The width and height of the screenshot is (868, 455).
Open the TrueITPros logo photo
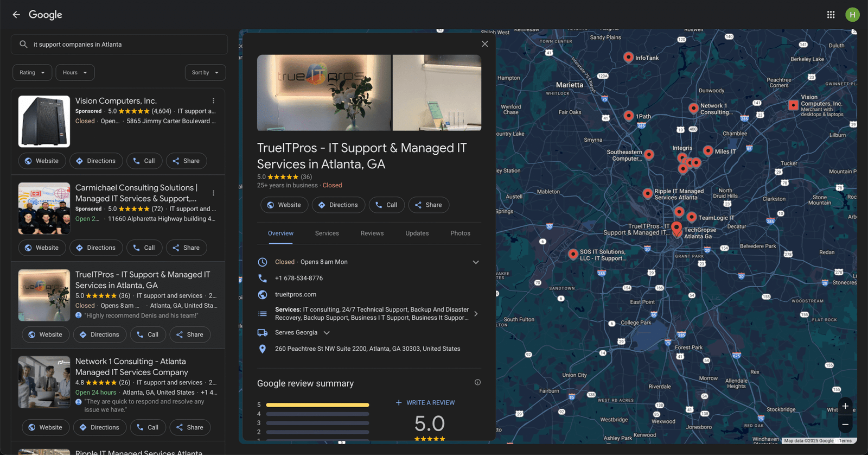point(324,93)
